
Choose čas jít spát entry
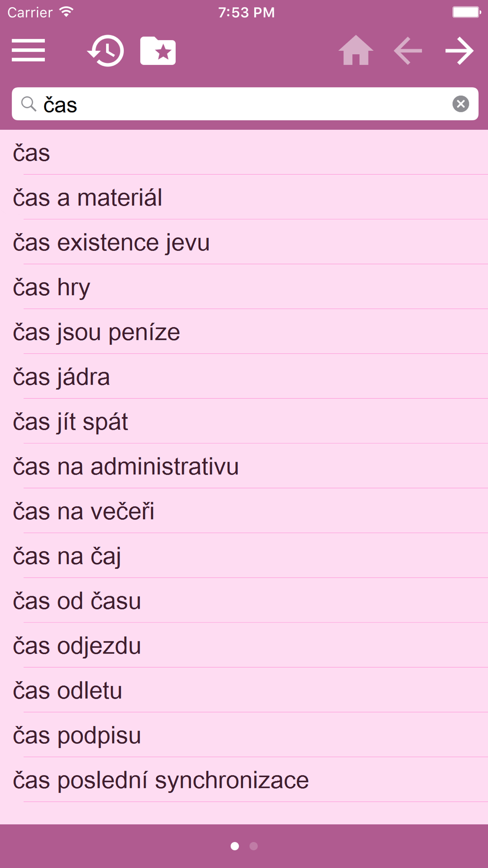[244, 422]
